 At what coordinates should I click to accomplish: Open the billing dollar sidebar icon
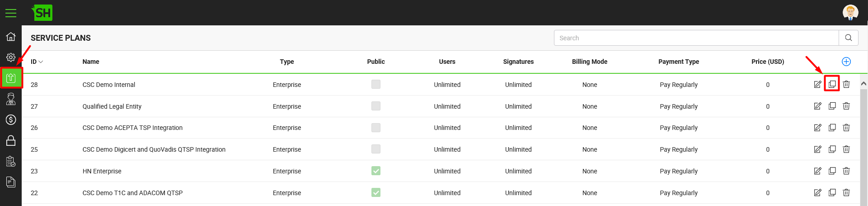[x=11, y=120]
